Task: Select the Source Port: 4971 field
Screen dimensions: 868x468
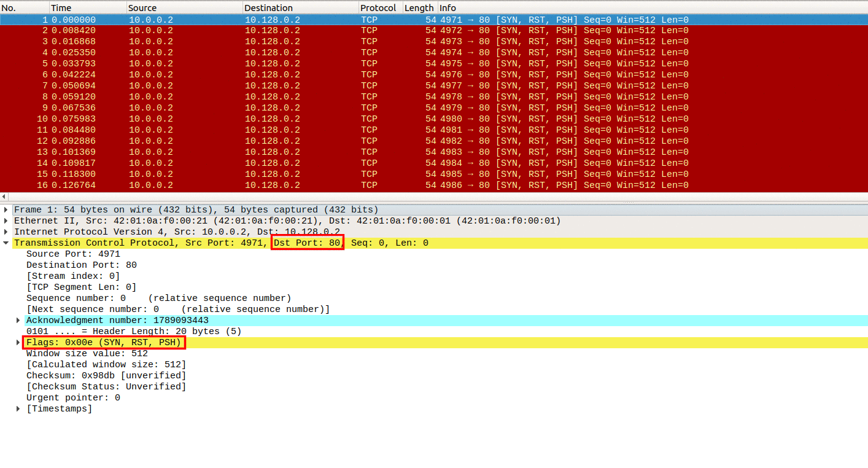Action: click(73, 254)
